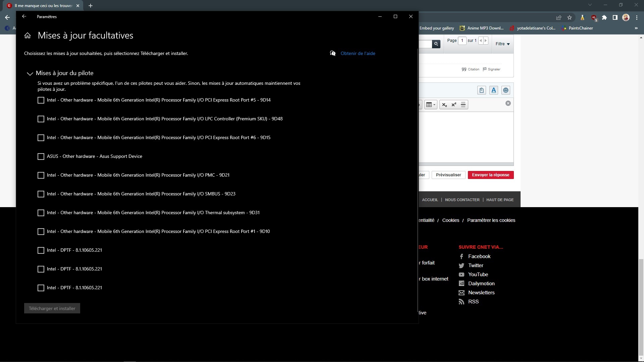Click the subscript formatting icon
This screenshot has height=362, width=644.
444,105
